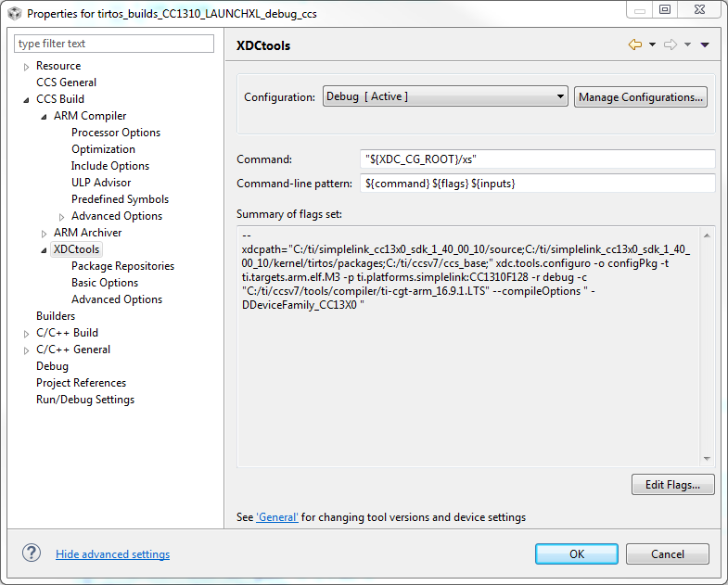728x585 pixels.
Task: Expand compiler Advanced Options arrow
Action: (62, 217)
